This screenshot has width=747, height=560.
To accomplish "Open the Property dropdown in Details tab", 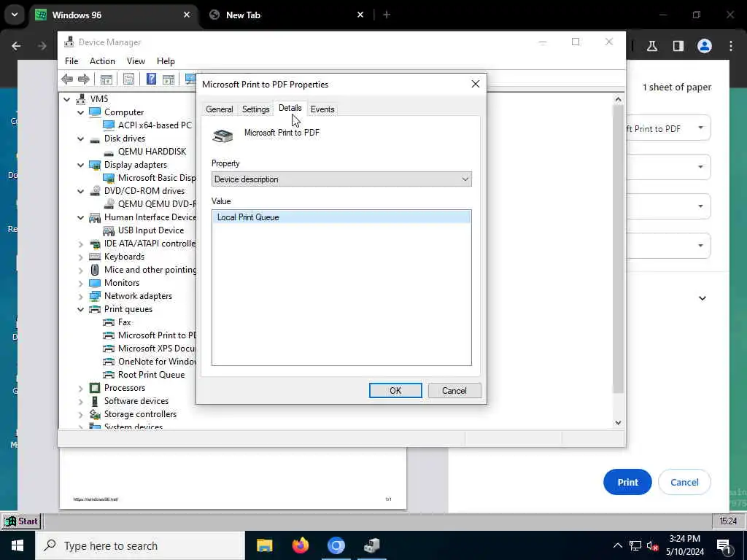I will coord(341,179).
